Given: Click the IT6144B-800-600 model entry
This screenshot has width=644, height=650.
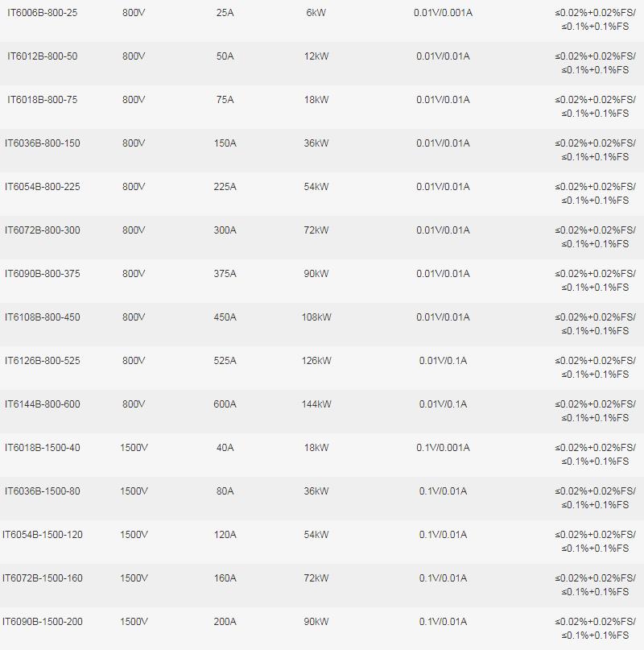Looking at the screenshot, I should click(x=43, y=404).
